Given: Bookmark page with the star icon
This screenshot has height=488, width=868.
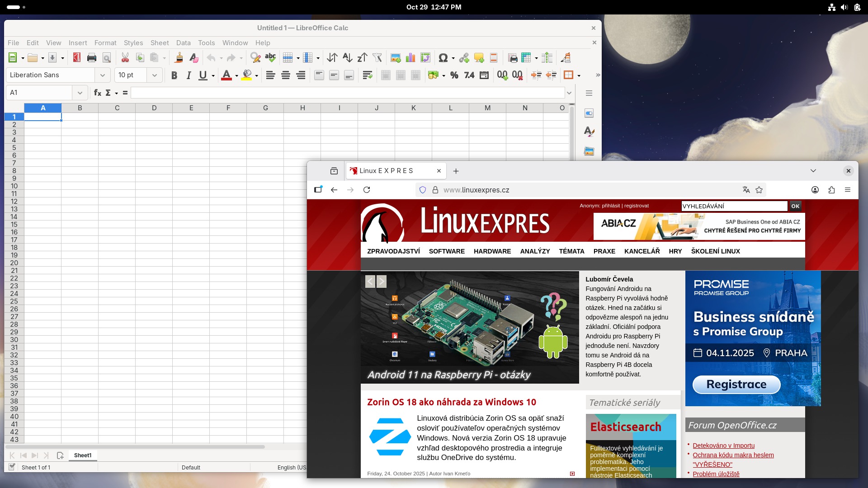Looking at the screenshot, I should pos(759,190).
